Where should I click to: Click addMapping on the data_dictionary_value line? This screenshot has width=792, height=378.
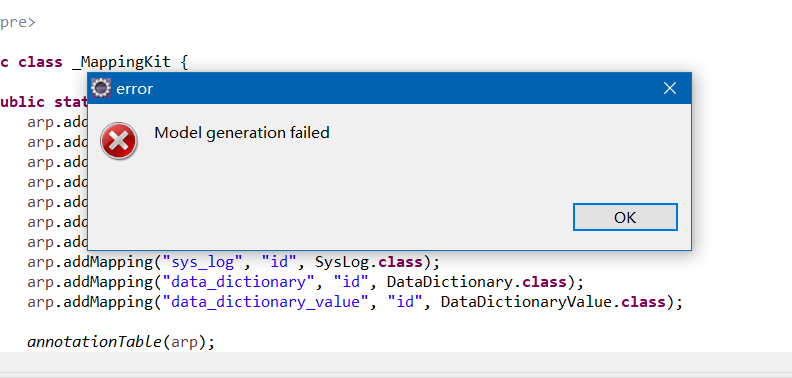coord(108,302)
